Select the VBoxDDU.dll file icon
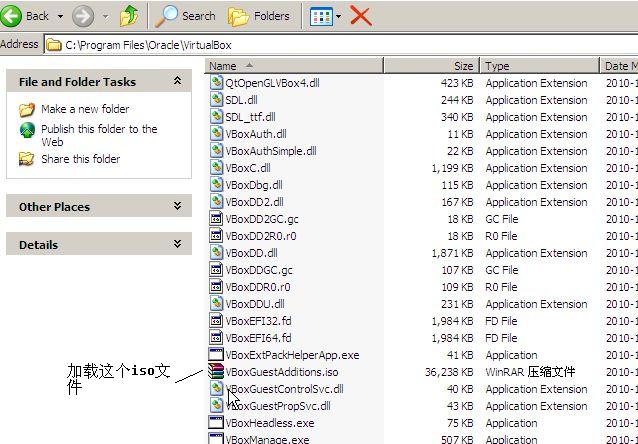The image size is (638, 444). click(216, 304)
